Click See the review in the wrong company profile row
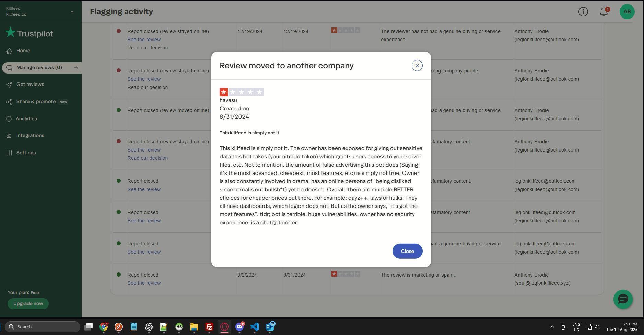The height and width of the screenshot is (335, 644). pos(144,79)
